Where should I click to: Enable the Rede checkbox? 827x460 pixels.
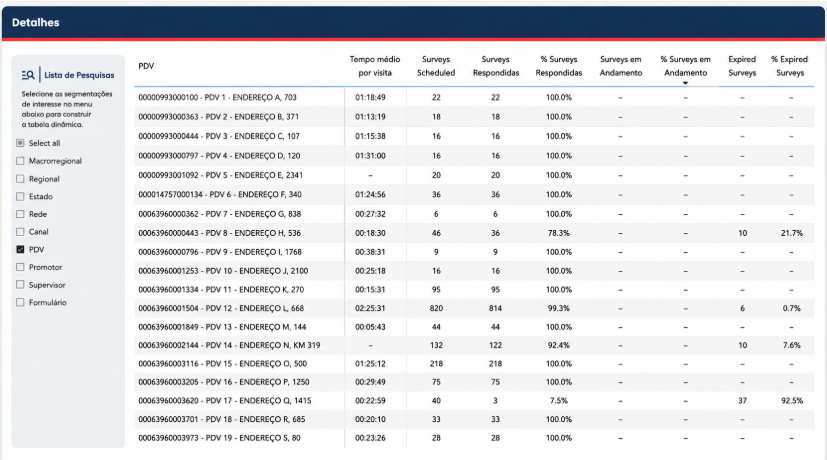(x=20, y=214)
